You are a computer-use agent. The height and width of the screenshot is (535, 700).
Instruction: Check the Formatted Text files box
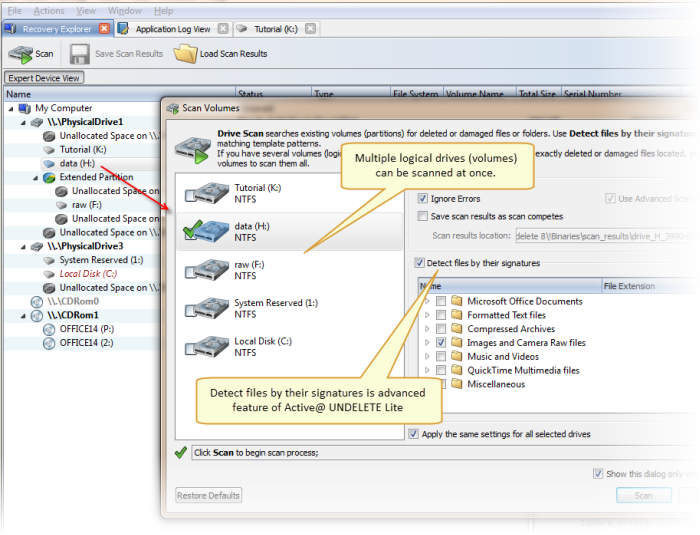click(441, 315)
